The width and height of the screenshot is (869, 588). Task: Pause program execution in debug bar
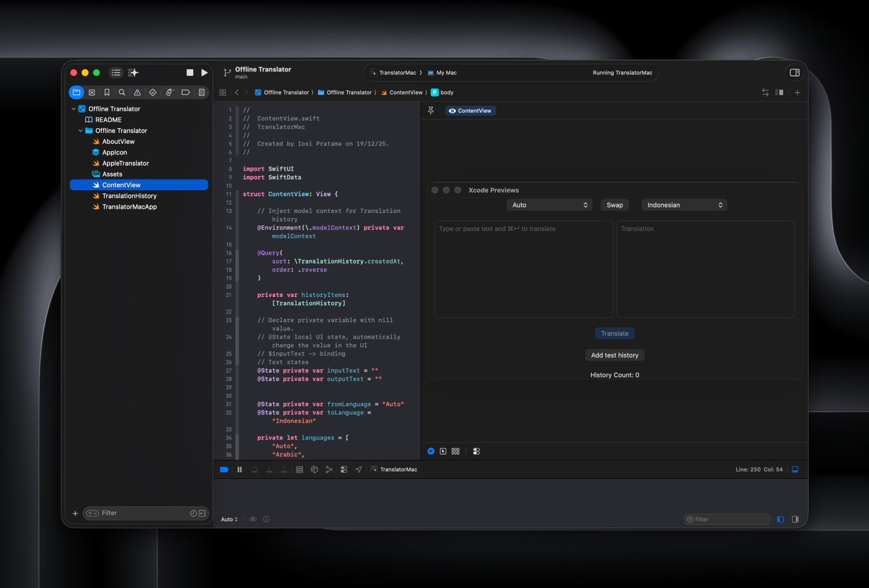[x=239, y=470]
